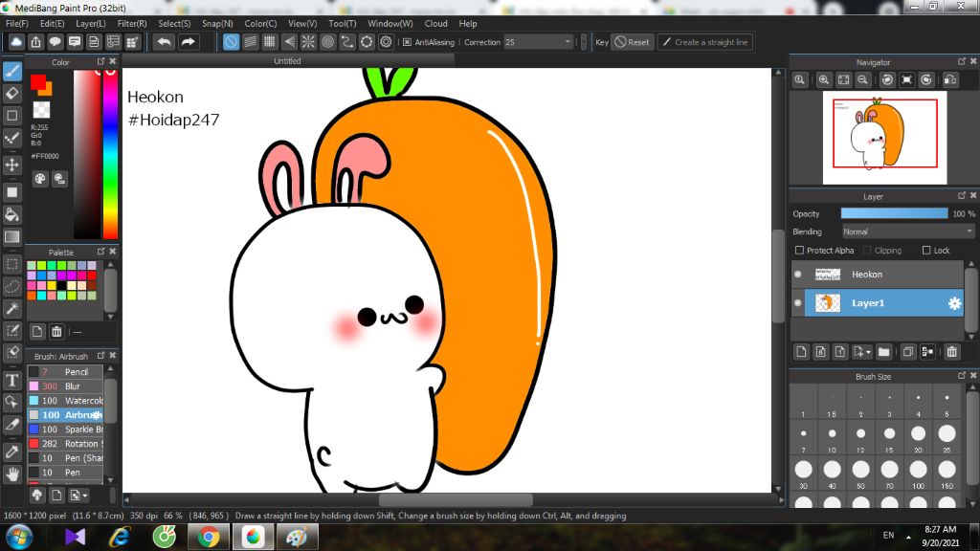The width and height of the screenshot is (980, 551).
Task: Hide the Heokon layer
Action: [x=798, y=275]
